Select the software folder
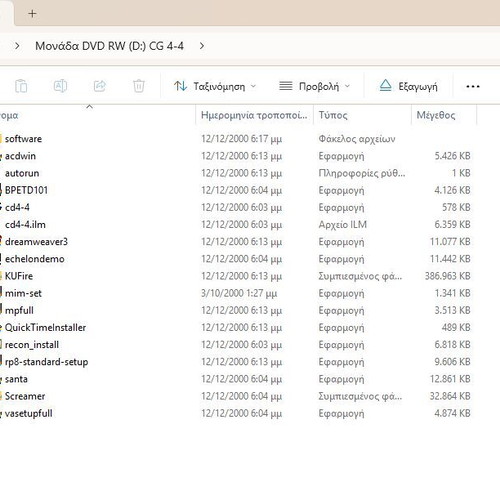The image size is (500, 500). (23, 139)
